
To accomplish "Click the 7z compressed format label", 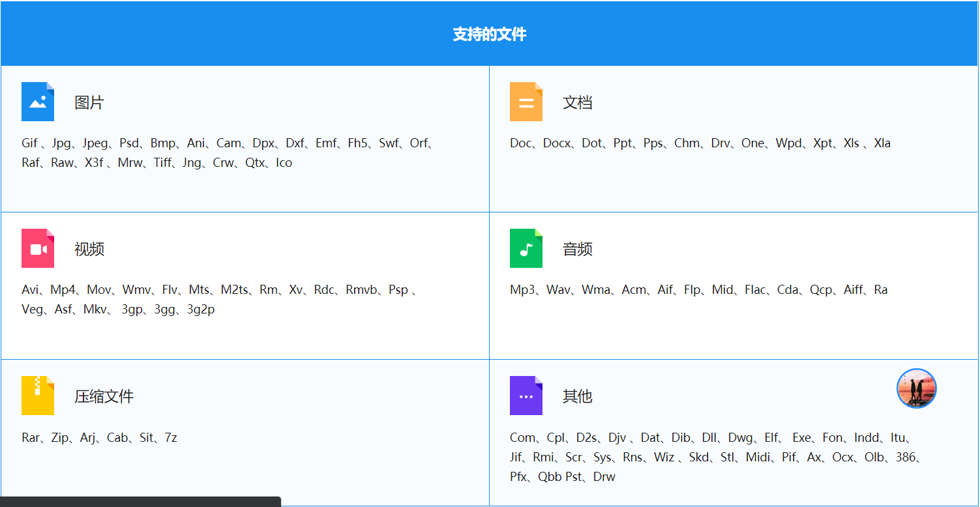I will [172, 437].
